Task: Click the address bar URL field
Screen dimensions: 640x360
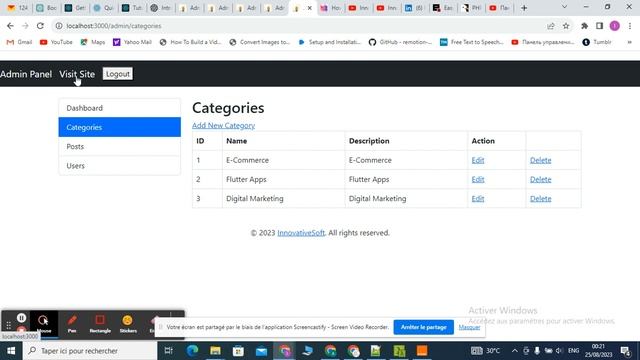Action: [298, 26]
